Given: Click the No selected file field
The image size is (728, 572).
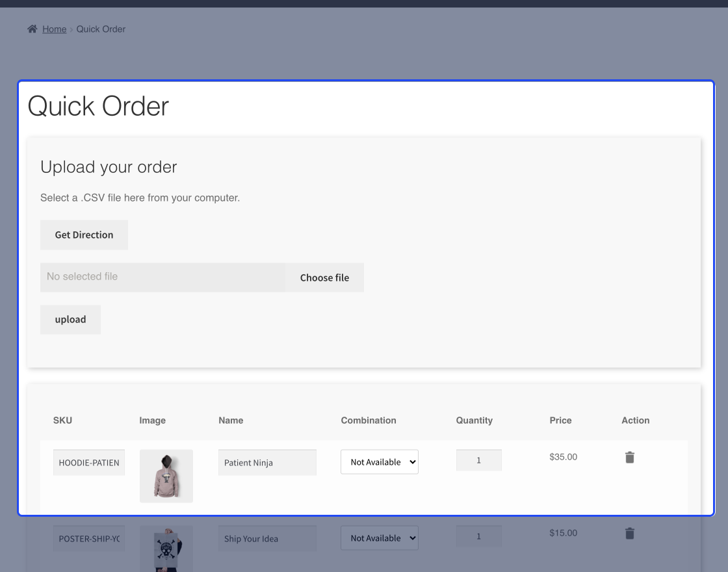Looking at the screenshot, I should coord(162,276).
